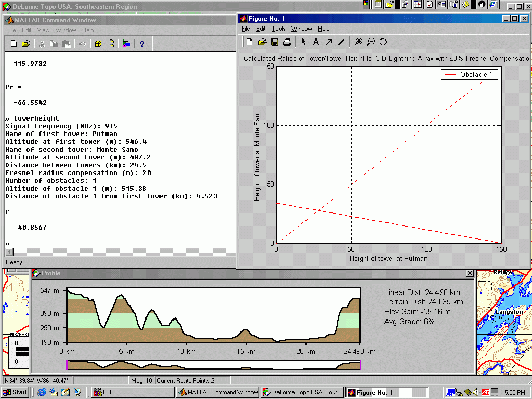Select the Add Text tool
532x399 pixels.
click(x=316, y=42)
